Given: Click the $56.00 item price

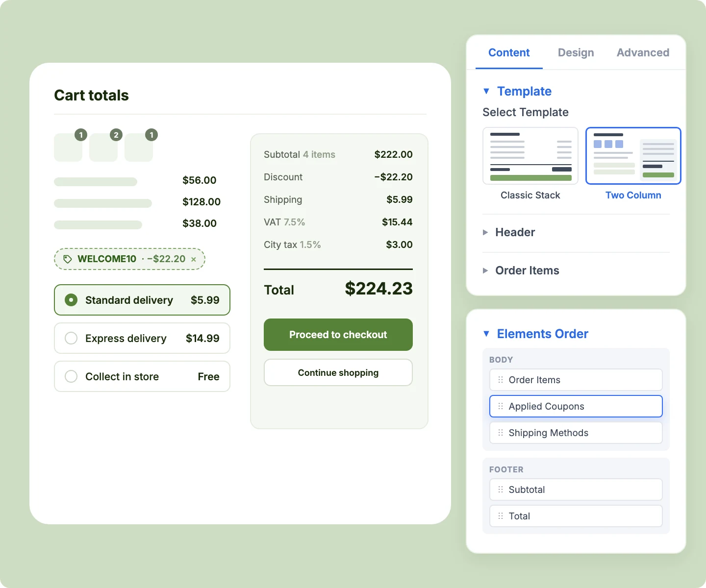Looking at the screenshot, I should pos(200,180).
